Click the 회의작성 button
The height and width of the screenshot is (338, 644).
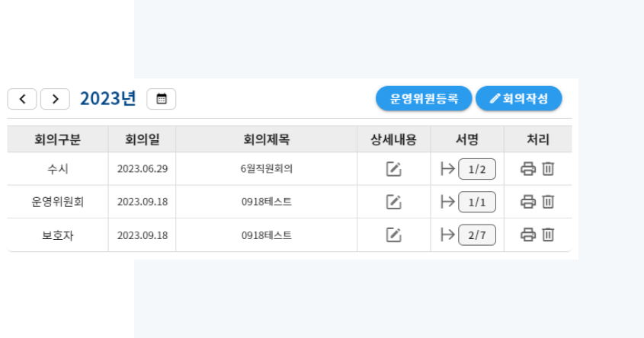pos(519,98)
